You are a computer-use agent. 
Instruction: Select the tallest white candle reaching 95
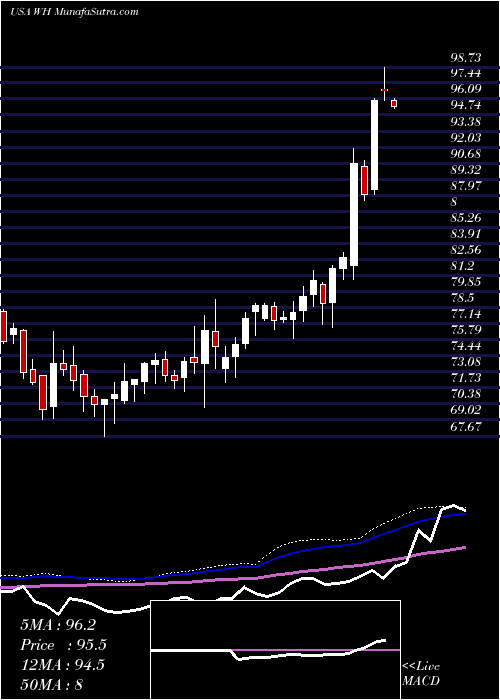[x=374, y=145]
